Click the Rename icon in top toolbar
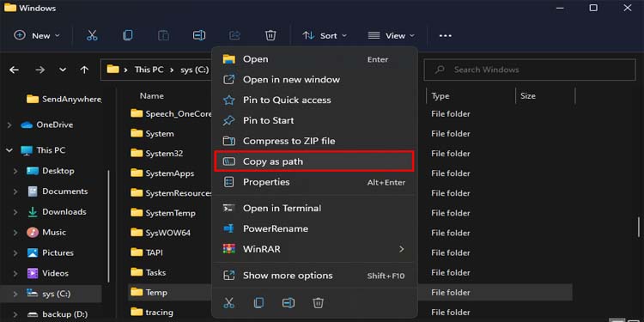 tap(199, 36)
